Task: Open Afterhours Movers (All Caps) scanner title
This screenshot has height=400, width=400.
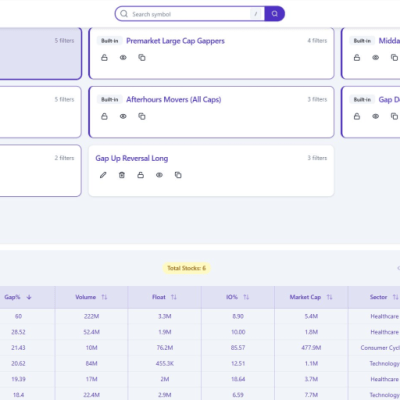Action: [174, 99]
